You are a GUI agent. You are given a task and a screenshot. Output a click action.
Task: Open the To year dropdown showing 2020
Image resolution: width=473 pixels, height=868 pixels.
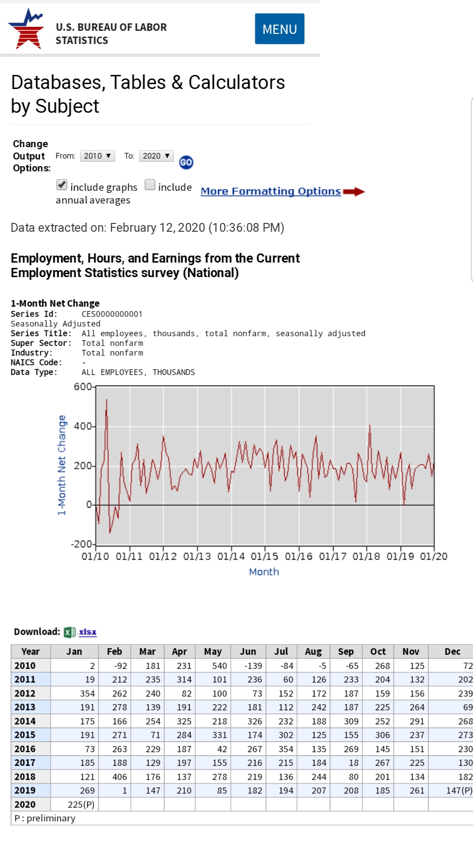(x=156, y=156)
